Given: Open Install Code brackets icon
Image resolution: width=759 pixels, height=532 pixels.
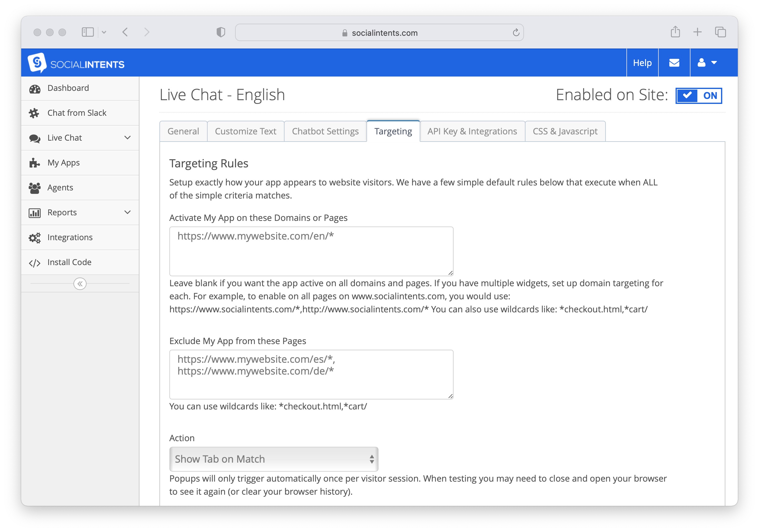Looking at the screenshot, I should (34, 263).
